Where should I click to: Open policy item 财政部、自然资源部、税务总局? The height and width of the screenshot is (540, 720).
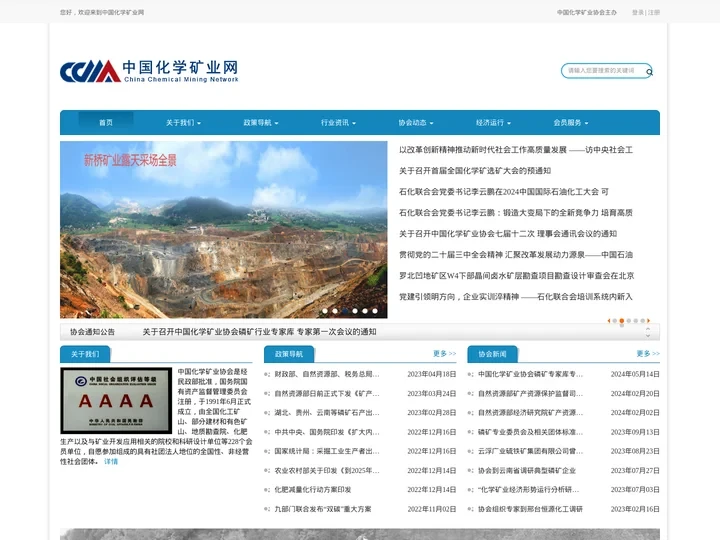click(x=327, y=374)
